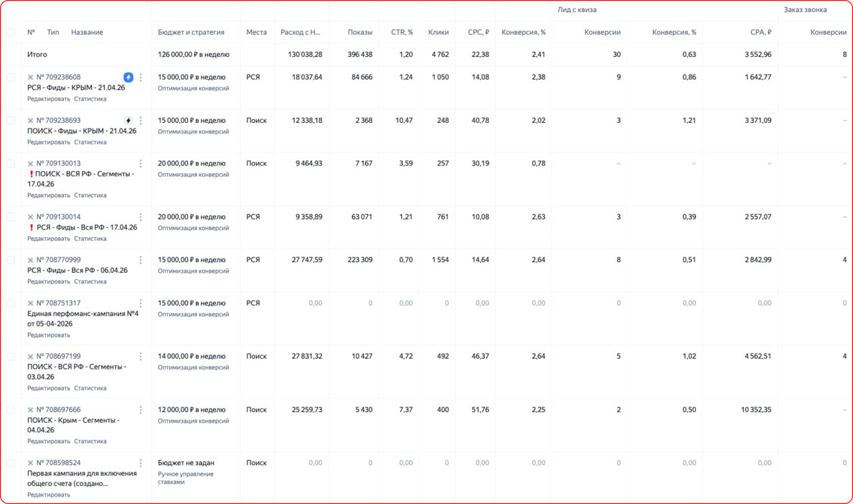Click campaign type icon beside № 708770999
853x504 pixels.
pos(30,260)
